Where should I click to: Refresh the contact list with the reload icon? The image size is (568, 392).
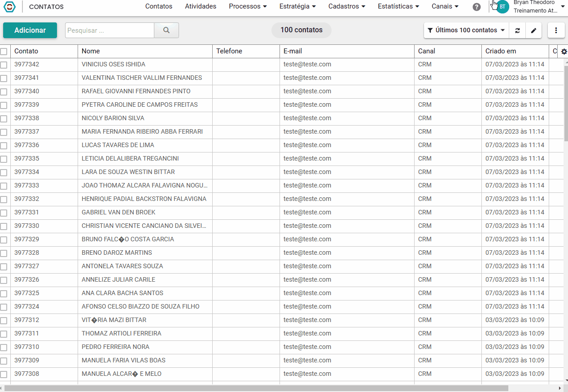[517, 30]
